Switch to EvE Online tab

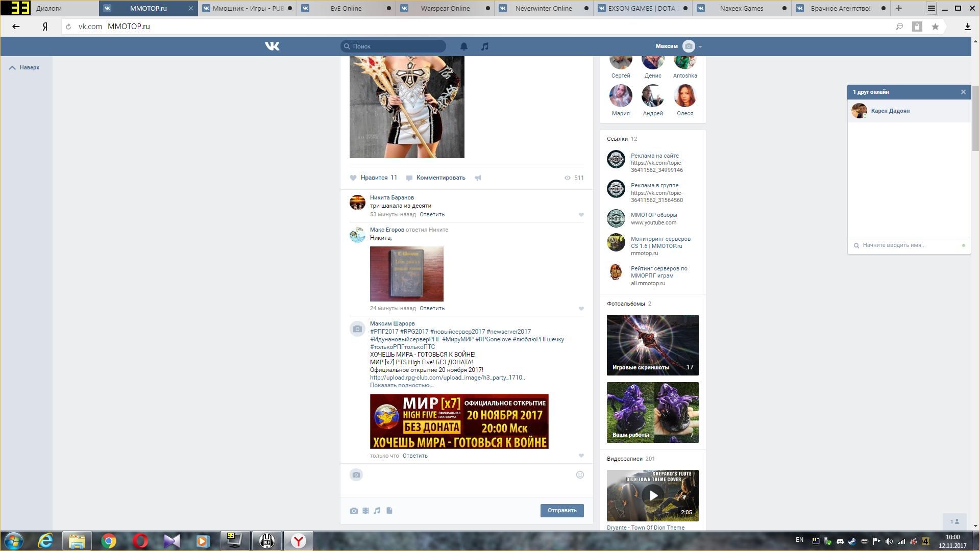[x=346, y=8]
